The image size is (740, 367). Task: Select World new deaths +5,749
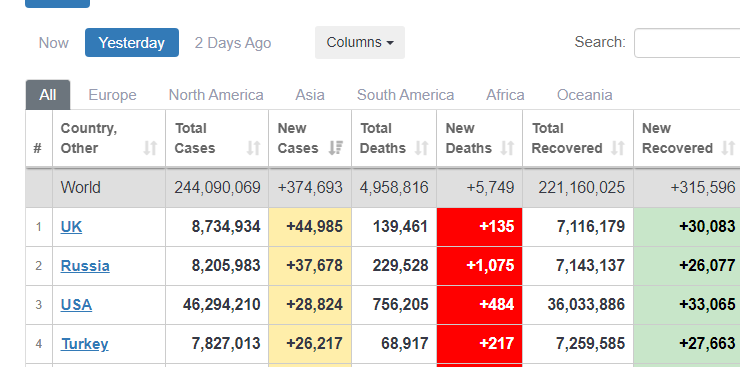tap(490, 188)
